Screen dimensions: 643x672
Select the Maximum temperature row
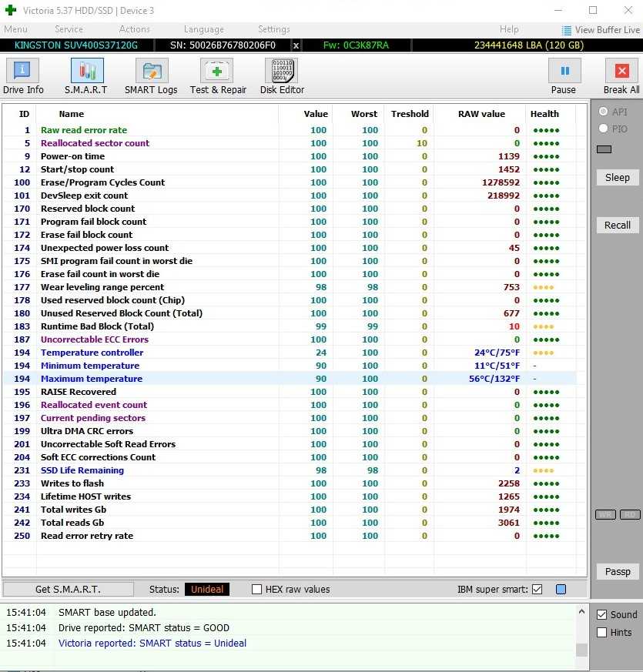91,379
